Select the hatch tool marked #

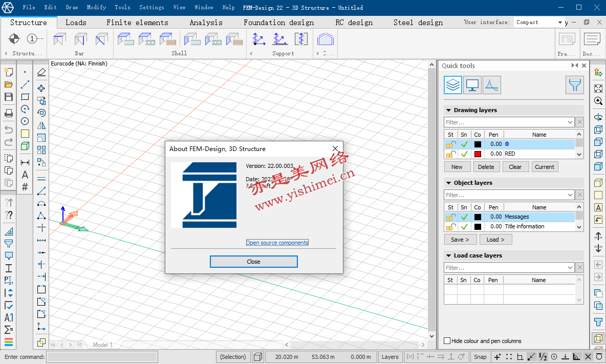[x=25, y=187]
